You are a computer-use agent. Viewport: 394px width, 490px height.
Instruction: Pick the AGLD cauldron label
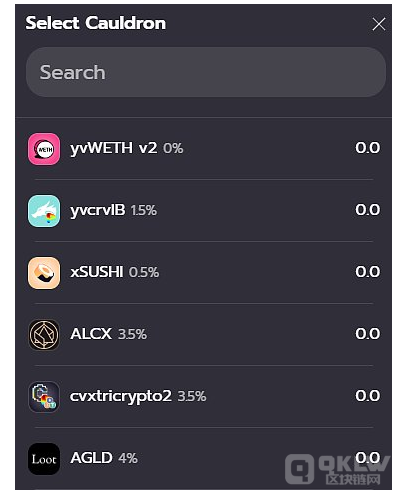(x=91, y=458)
